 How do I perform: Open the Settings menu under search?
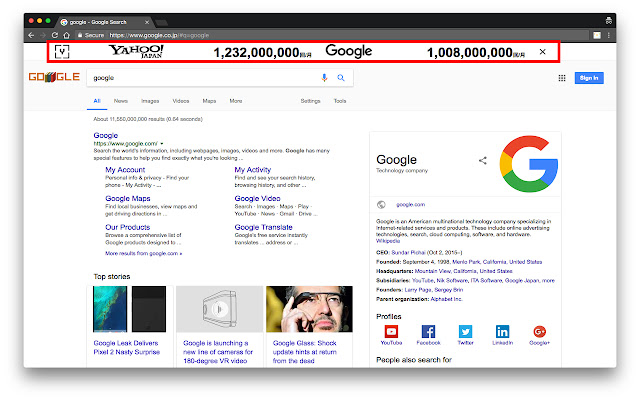(x=310, y=101)
